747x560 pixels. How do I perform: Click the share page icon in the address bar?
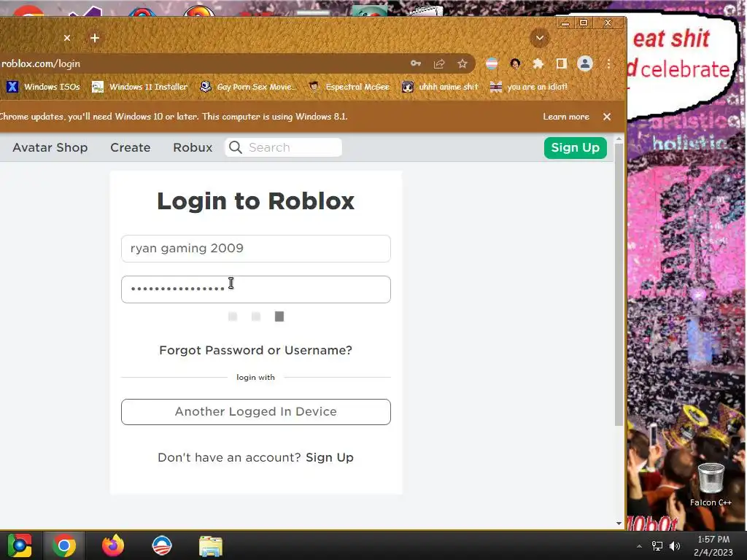pos(438,63)
